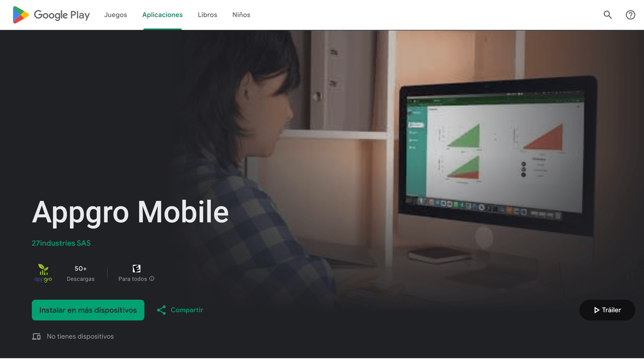This screenshot has height=361, width=644.
Task: Play the Tráiler video
Action: 607,310
